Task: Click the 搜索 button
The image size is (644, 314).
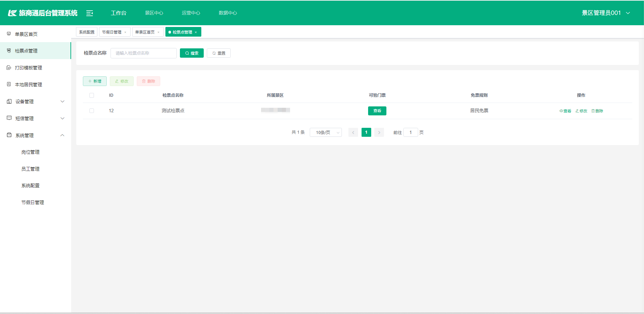Action: 192,53
